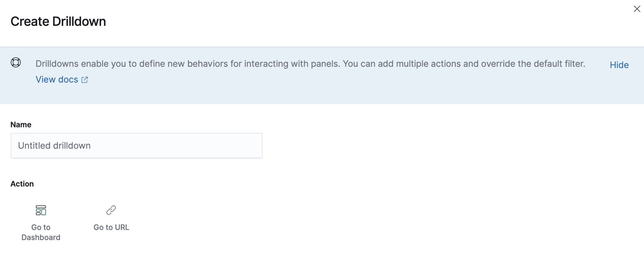The width and height of the screenshot is (644, 264).
Task: Click the external link icon beside View docs
Action: coord(85,80)
